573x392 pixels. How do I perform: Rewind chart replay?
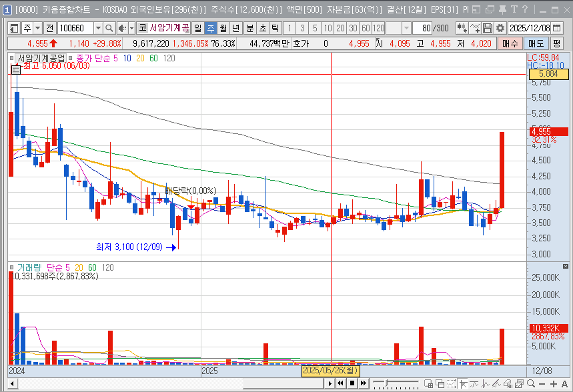[x=341, y=383]
